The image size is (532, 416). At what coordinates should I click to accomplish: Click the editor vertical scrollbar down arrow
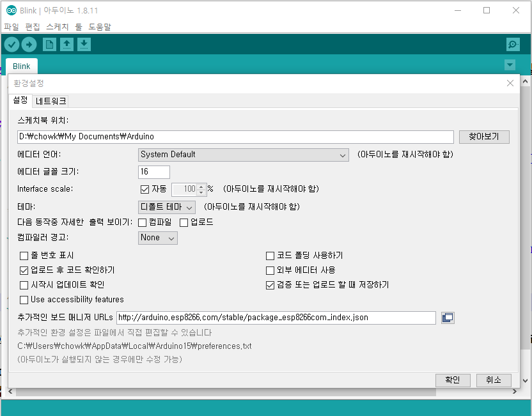525,381
